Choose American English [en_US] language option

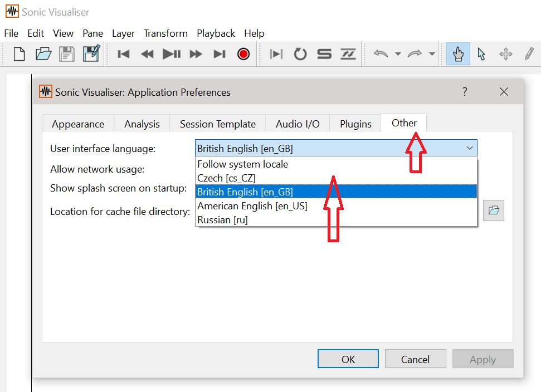[x=336, y=206]
